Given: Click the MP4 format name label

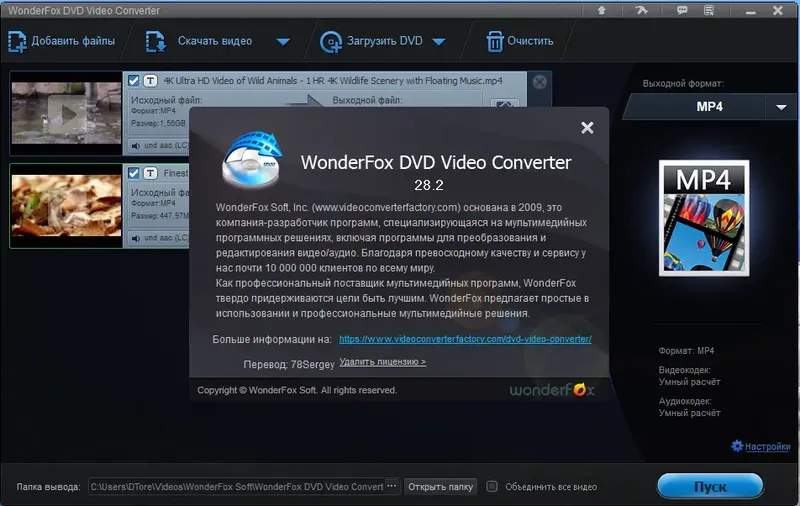Looking at the screenshot, I should point(709,107).
